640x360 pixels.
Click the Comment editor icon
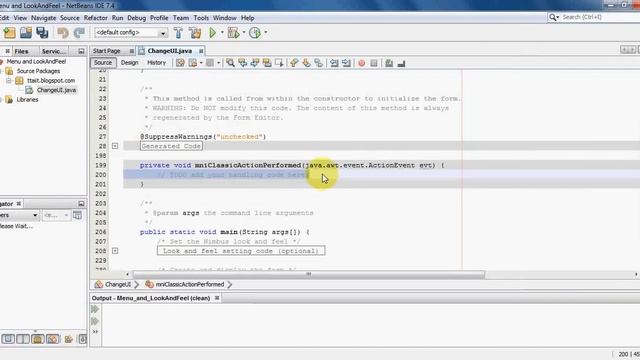[x=389, y=63]
